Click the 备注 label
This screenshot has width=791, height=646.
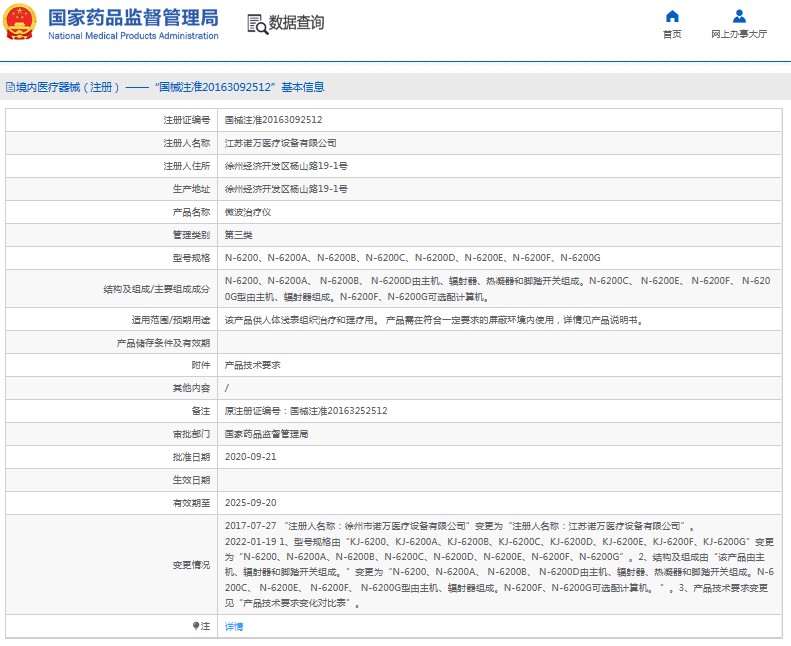pyautogui.click(x=201, y=411)
